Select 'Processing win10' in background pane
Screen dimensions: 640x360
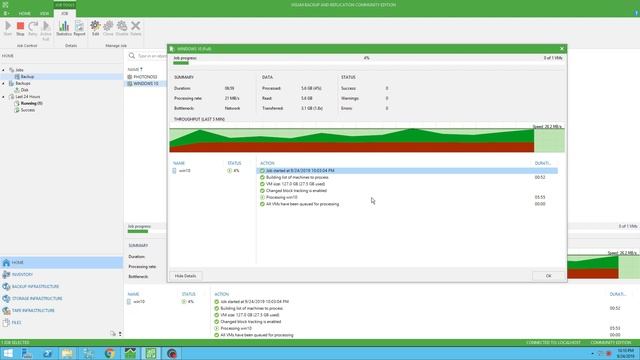[x=236, y=328]
